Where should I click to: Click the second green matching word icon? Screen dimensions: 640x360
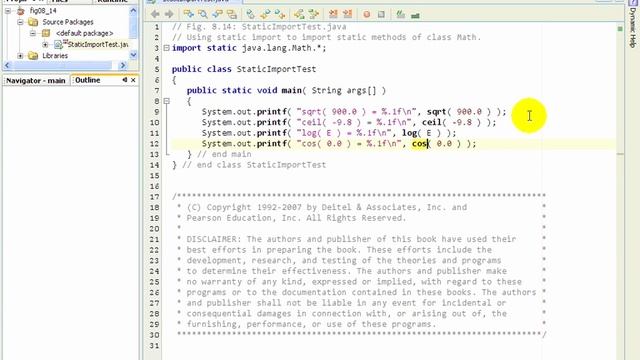pos(313,14)
